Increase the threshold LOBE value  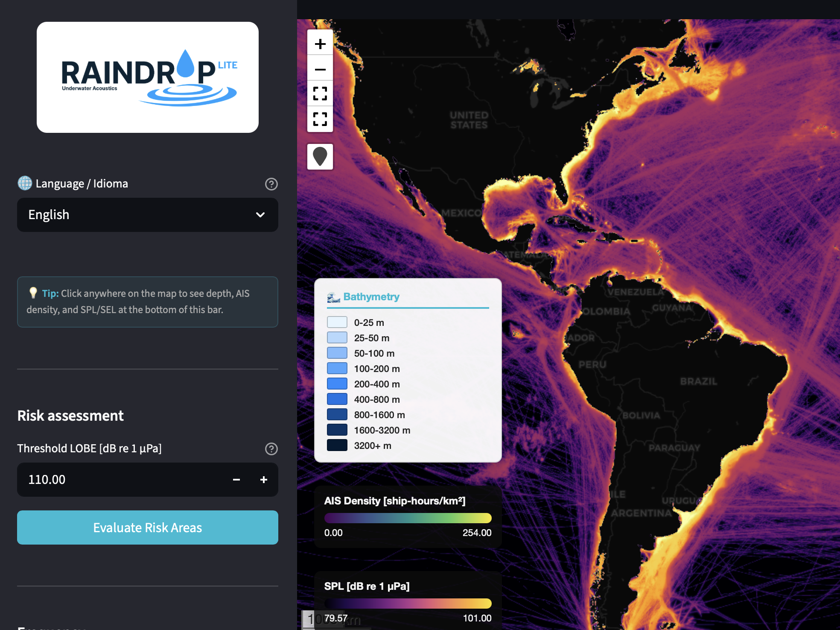click(264, 480)
